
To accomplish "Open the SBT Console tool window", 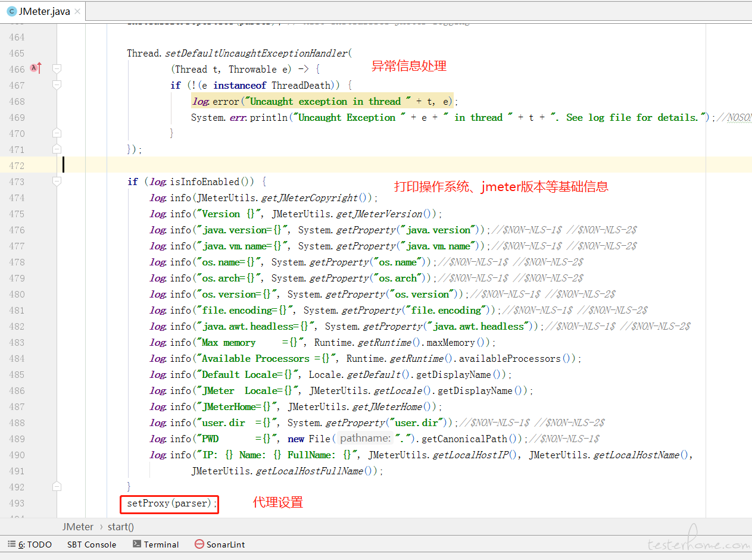I will pos(92,544).
